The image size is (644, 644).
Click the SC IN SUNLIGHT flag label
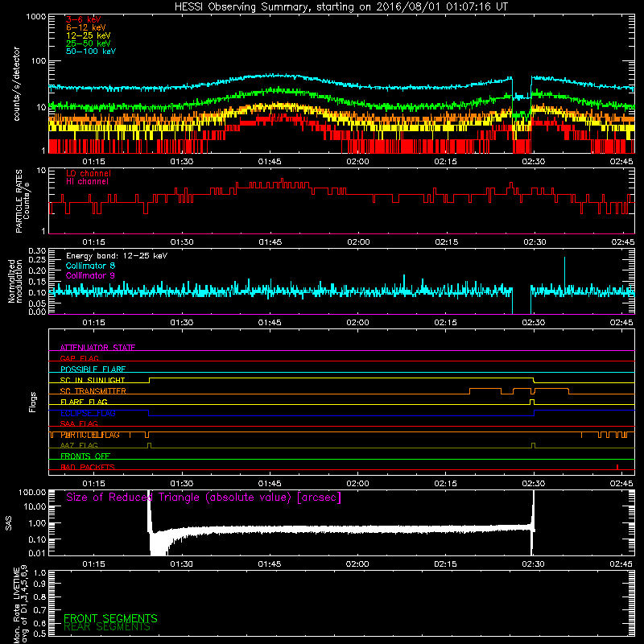point(92,380)
